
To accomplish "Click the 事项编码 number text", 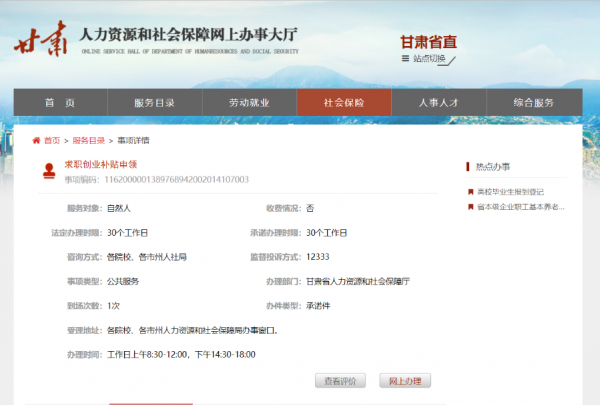I will coord(176,180).
